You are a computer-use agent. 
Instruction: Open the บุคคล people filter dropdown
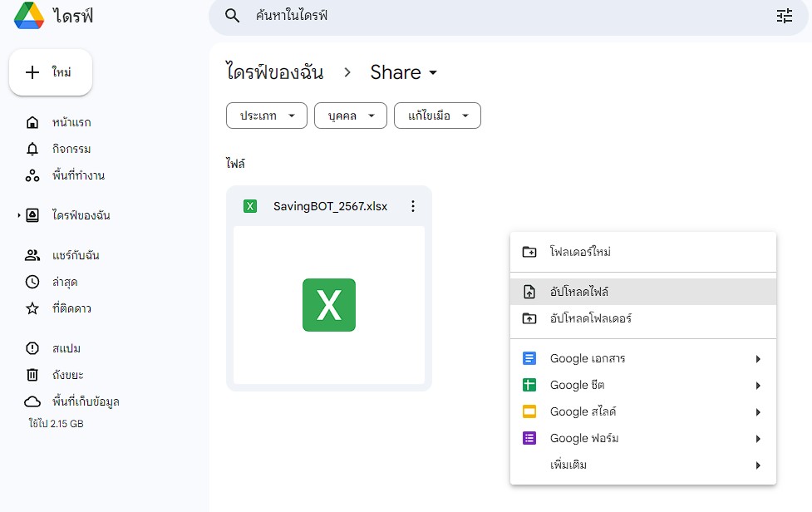(x=350, y=116)
